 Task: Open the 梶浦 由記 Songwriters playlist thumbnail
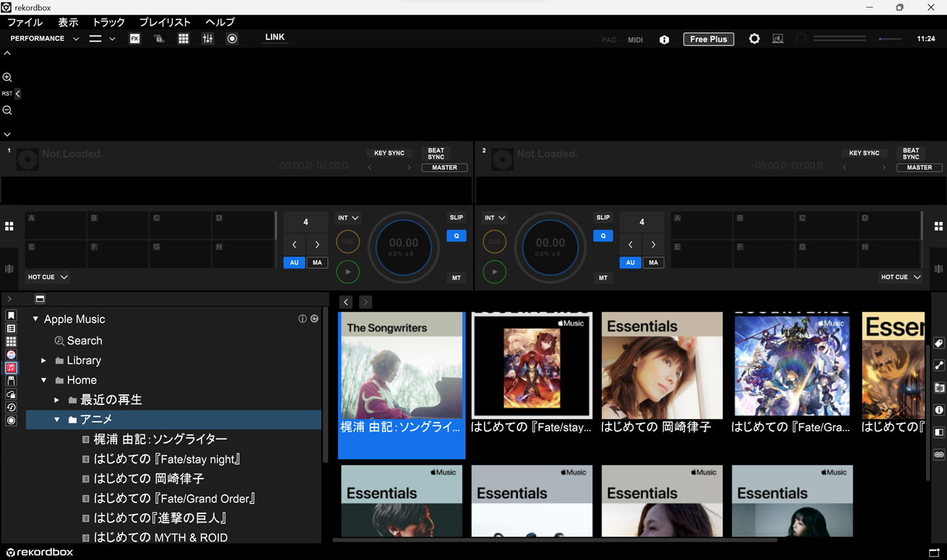coord(402,385)
